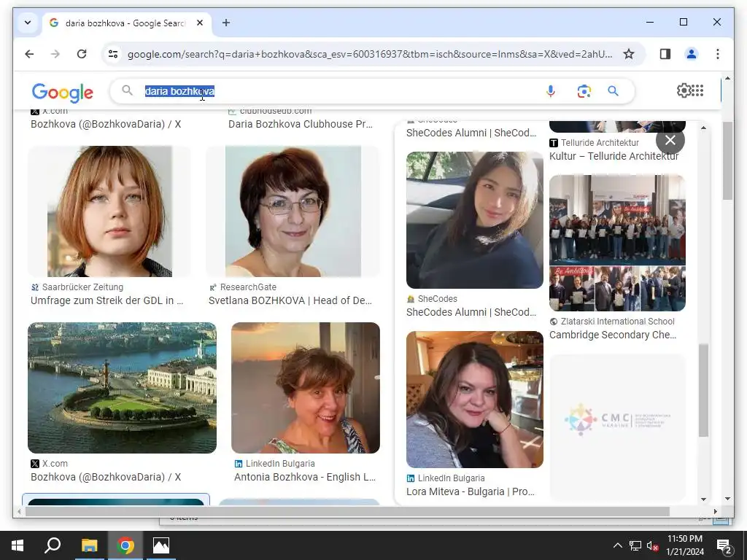This screenshot has width=747, height=560.
Task: Click 'Bozhkova (@BozhkovaDaria) / X' top link
Action: pos(106,124)
